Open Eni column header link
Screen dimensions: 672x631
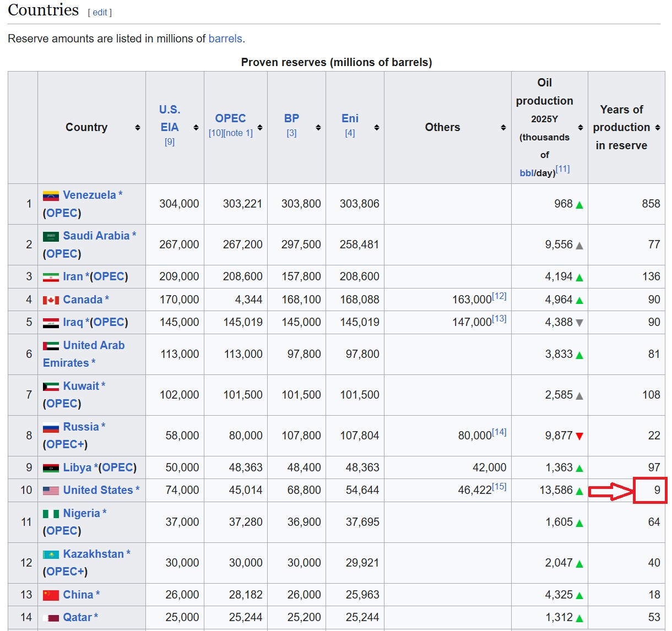coord(350,118)
